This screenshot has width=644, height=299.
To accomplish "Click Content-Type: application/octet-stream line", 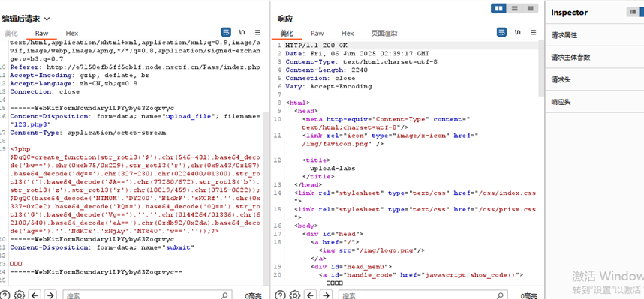I will click(88, 133).
